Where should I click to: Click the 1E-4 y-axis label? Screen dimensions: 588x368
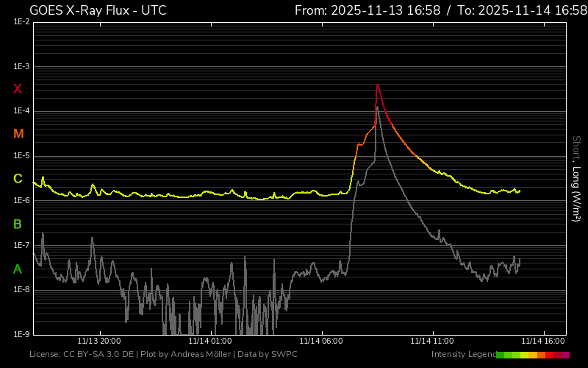point(21,111)
